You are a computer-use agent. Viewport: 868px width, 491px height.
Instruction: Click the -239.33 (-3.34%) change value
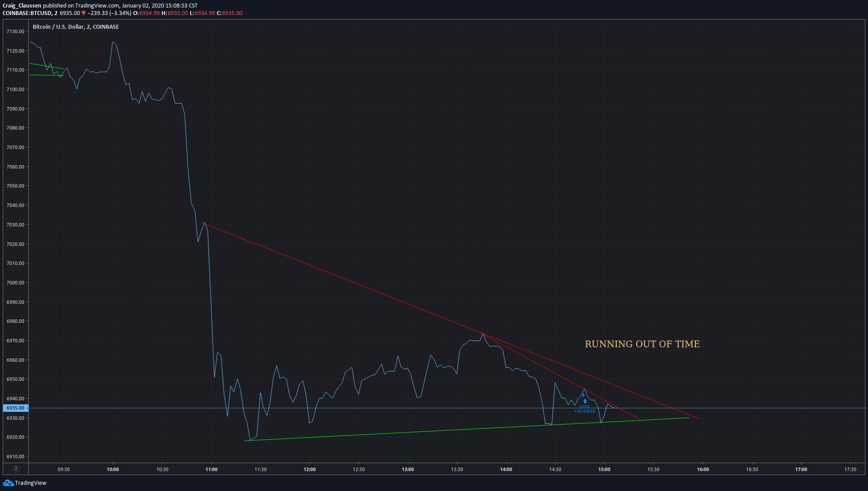pyautogui.click(x=109, y=13)
